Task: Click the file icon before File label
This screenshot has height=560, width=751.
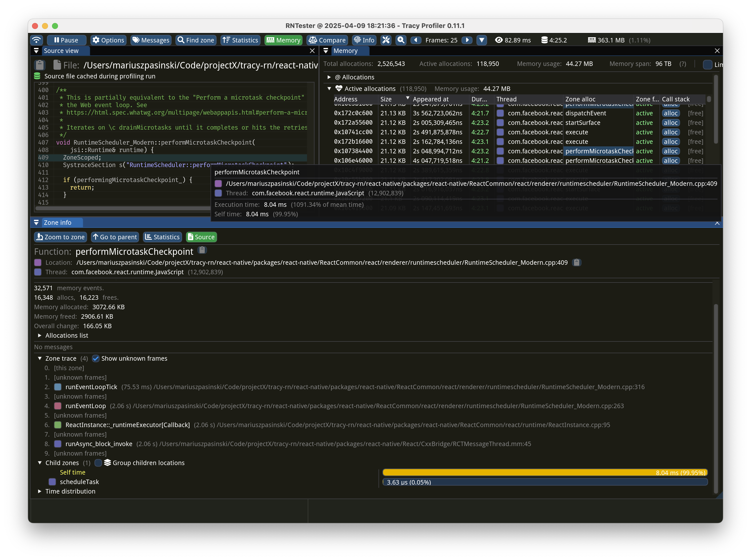Action: point(57,65)
